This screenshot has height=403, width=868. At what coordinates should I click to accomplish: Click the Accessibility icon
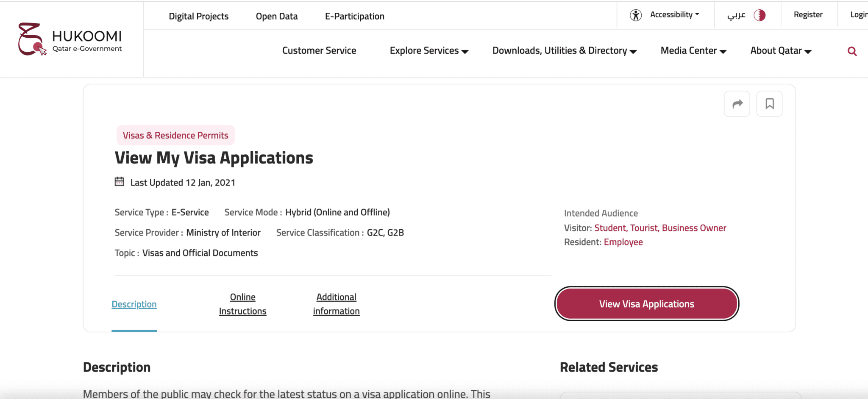636,14
